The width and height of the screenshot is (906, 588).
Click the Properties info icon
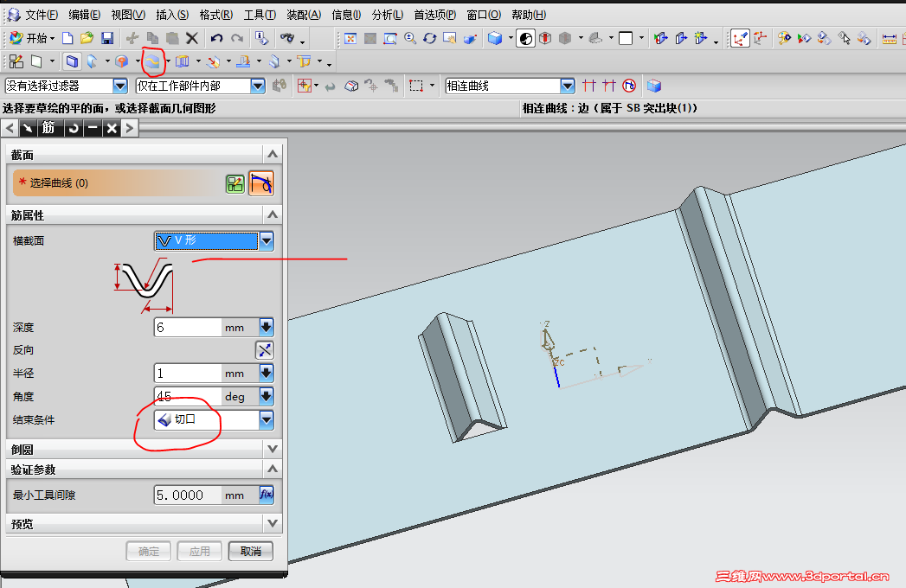261,38
